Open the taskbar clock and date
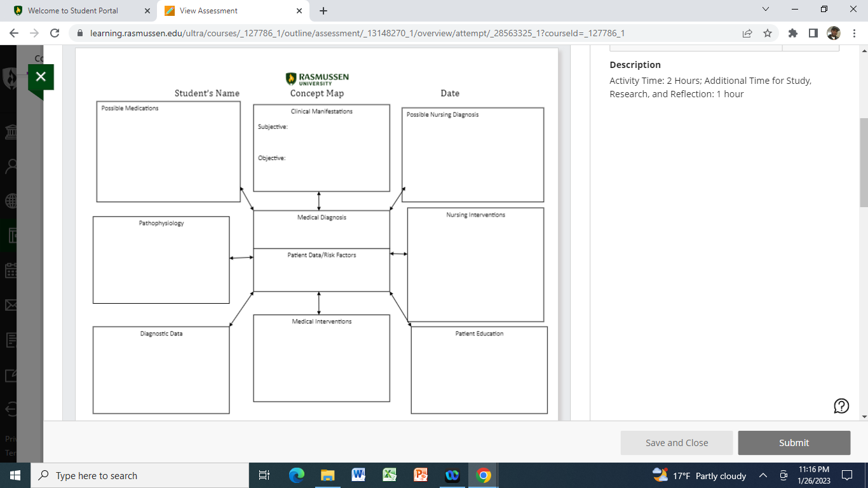This screenshot has height=488, width=868. click(x=813, y=475)
